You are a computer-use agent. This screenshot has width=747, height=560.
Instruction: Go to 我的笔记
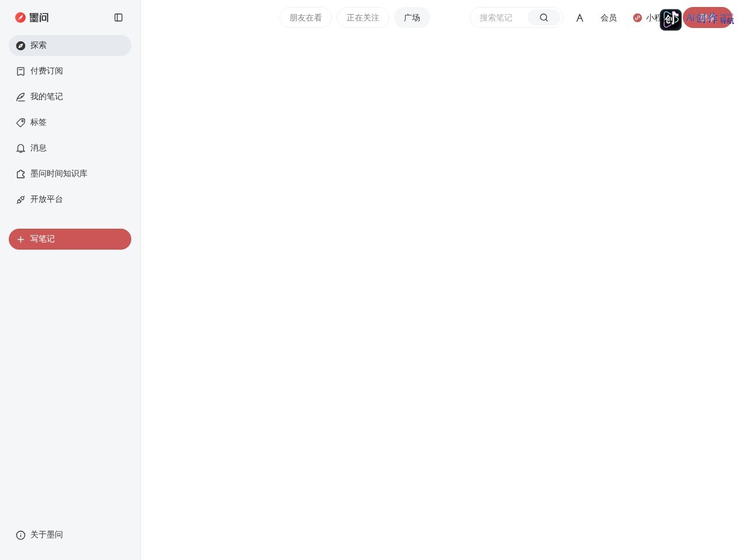point(70,97)
